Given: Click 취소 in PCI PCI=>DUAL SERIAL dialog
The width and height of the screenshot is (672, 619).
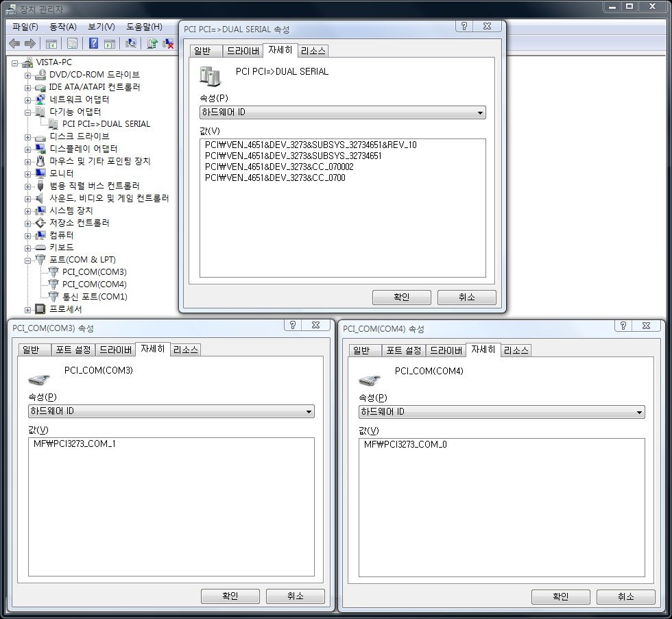Looking at the screenshot, I should (467, 298).
